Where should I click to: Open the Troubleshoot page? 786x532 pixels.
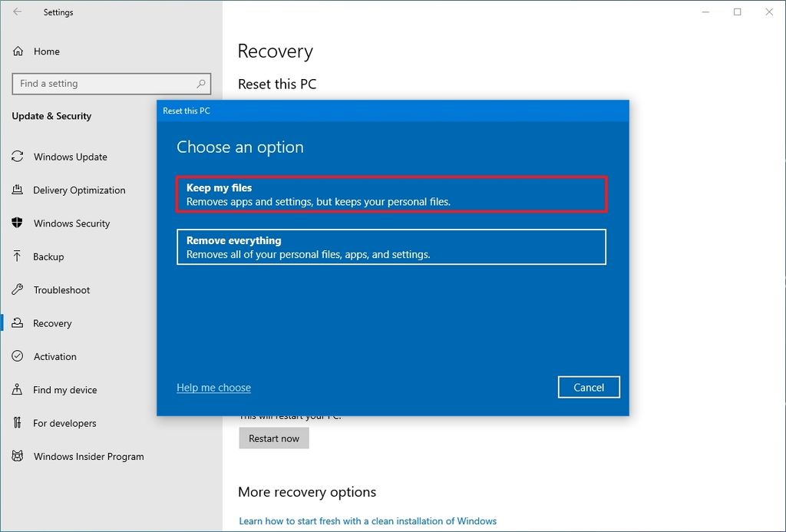[61, 290]
